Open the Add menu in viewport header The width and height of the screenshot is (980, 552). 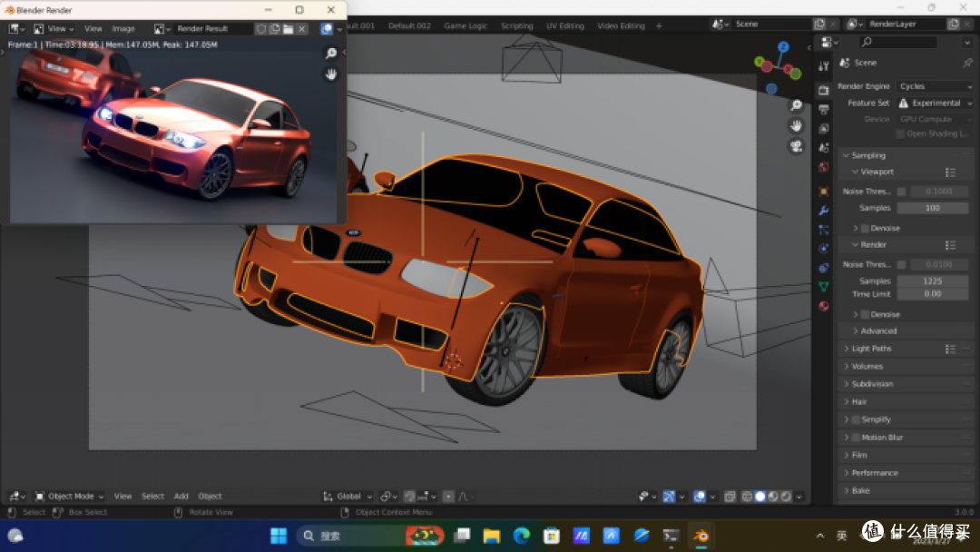pyautogui.click(x=181, y=497)
